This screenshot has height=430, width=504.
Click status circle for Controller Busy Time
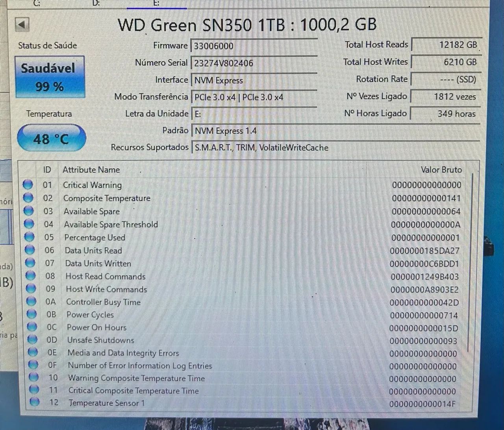click(31, 301)
